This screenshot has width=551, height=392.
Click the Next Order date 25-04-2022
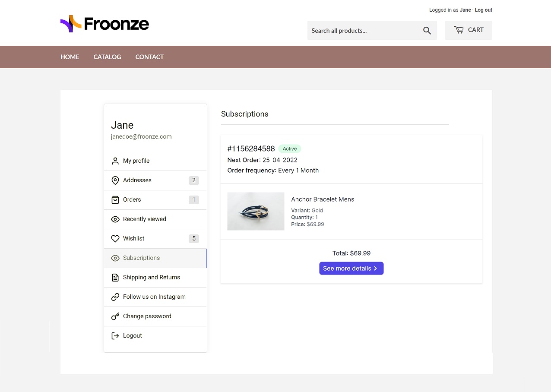tap(280, 160)
